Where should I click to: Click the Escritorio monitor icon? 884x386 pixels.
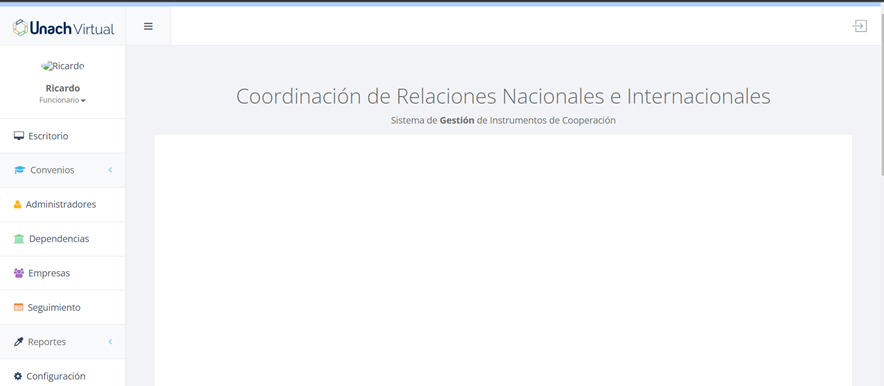19,136
